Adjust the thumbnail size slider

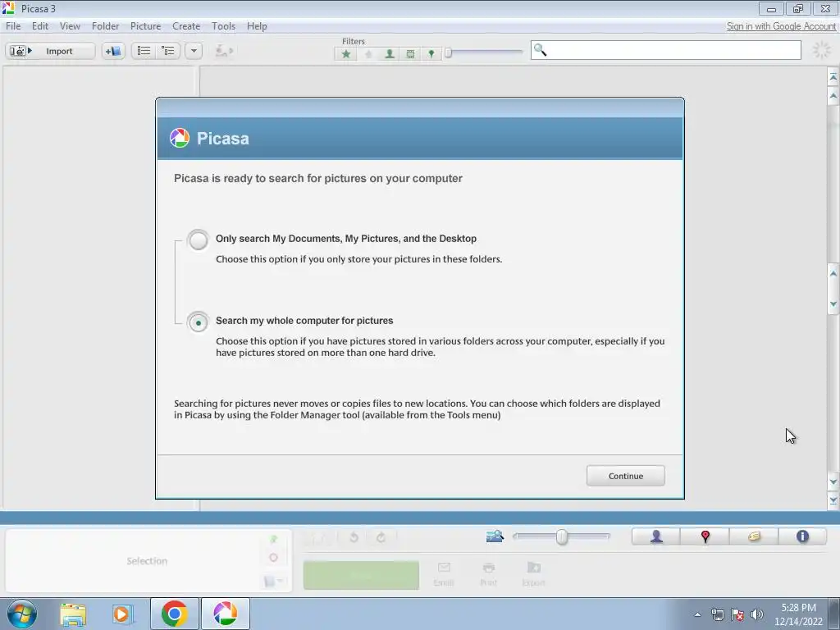[x=561, y=536]
